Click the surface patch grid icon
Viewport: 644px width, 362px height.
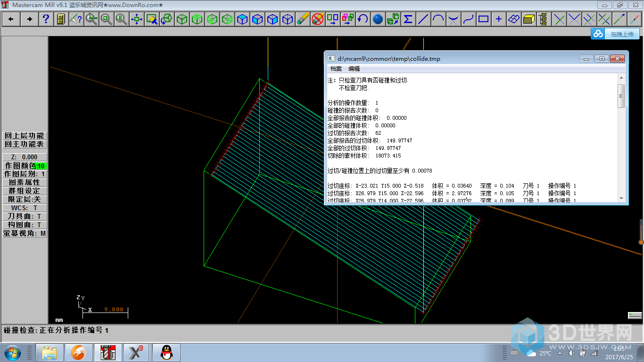point(513,19)
